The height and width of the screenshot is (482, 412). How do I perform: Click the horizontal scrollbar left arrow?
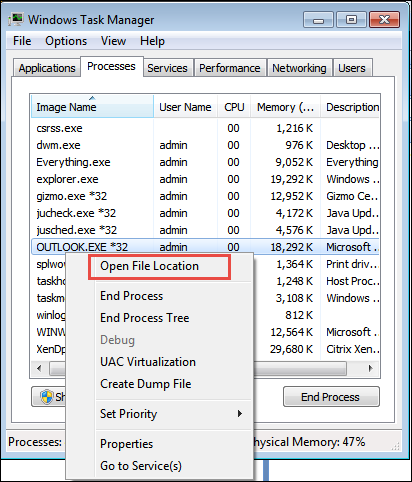click(x=40, y=368)
